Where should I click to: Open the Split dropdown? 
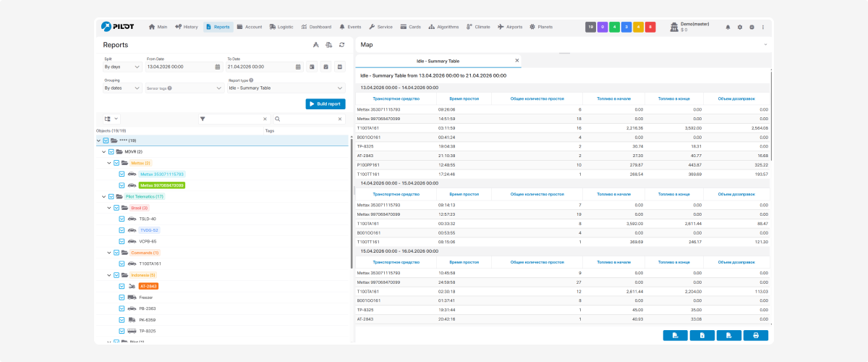coord(122,67)
